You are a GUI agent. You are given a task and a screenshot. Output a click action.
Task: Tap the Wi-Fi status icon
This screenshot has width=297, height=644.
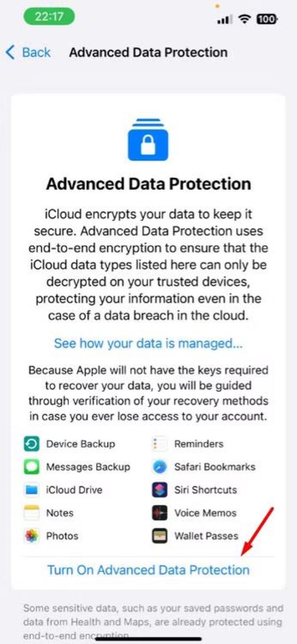tap(245, 19)
